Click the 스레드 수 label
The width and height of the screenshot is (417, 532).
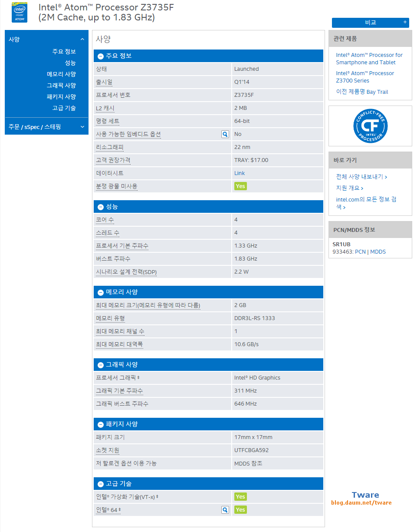pos(108,233)
